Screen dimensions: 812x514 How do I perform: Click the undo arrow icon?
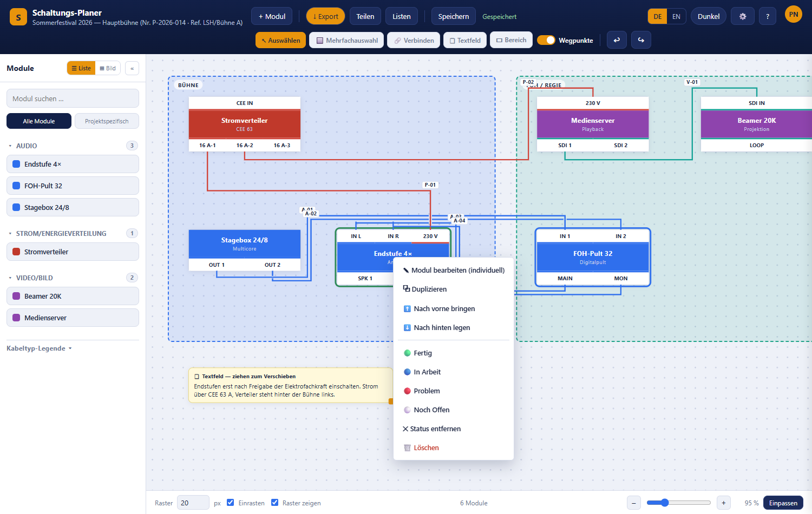(x=617, y=40)
